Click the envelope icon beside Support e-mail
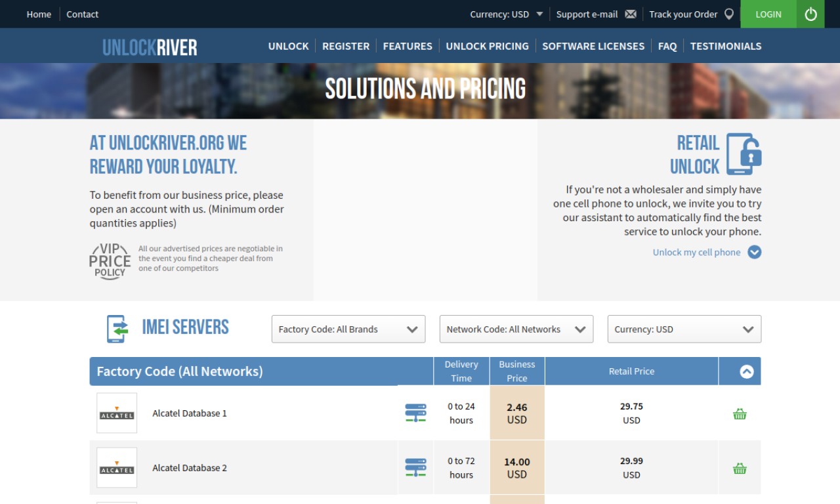 631,14
